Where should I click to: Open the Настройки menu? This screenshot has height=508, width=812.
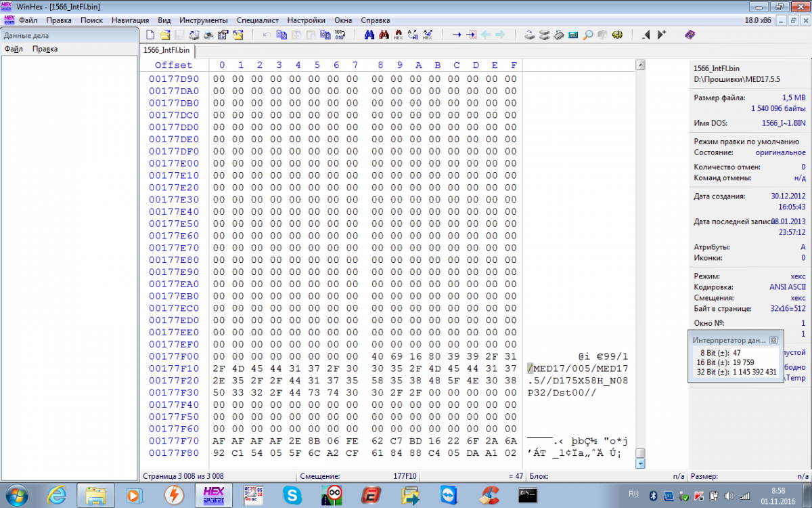tap(306, 20)
